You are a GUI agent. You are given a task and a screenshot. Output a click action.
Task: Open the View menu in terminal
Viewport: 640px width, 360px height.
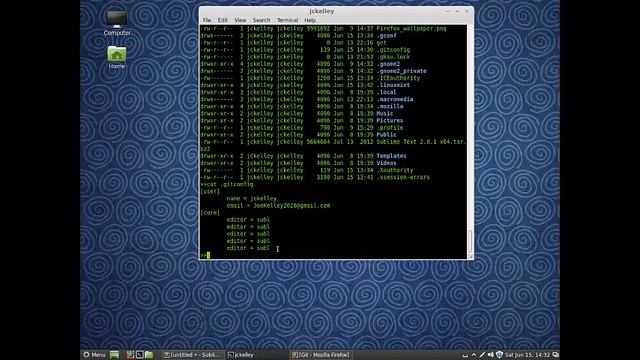click(x=240, y=20)
